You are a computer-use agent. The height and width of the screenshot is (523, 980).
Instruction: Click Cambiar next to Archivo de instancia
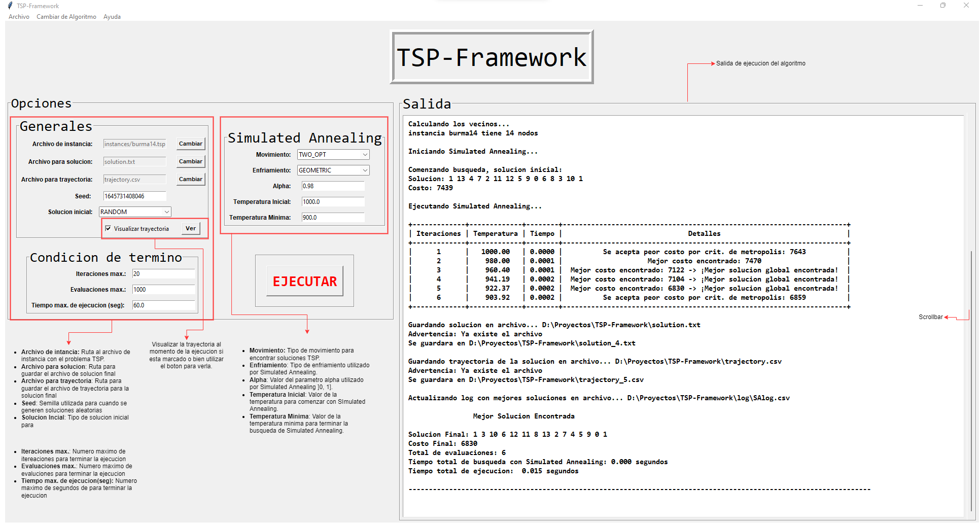point(190,144)
